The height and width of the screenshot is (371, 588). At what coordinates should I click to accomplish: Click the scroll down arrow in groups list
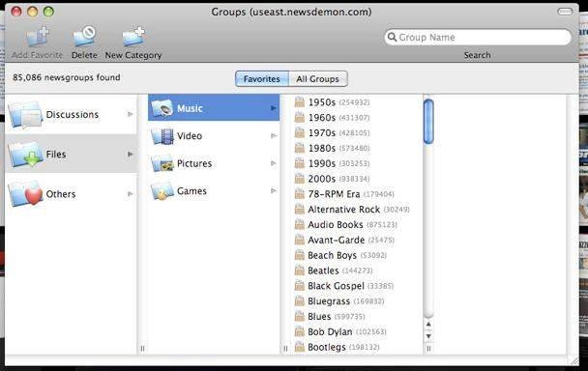tap(428, 336)
